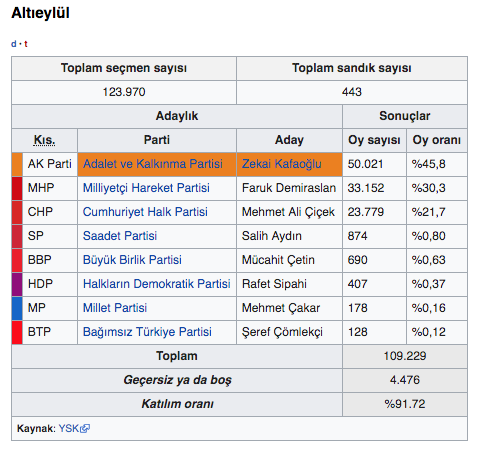The height and width of the screenshot is (453, 488).
Task: Open Adalet ve Kalkınma Partisi link
Action: [153, 164]
